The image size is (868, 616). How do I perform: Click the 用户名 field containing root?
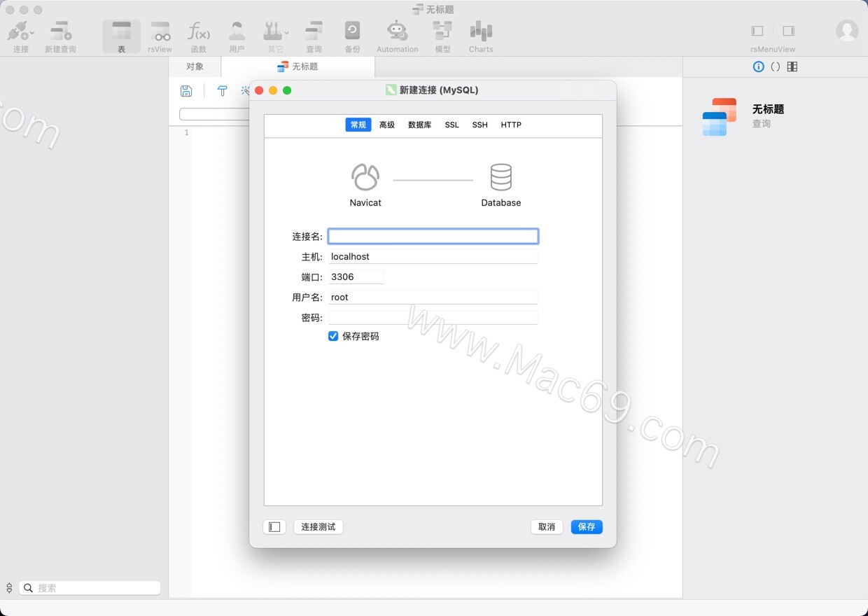click(x=433, y=297)
